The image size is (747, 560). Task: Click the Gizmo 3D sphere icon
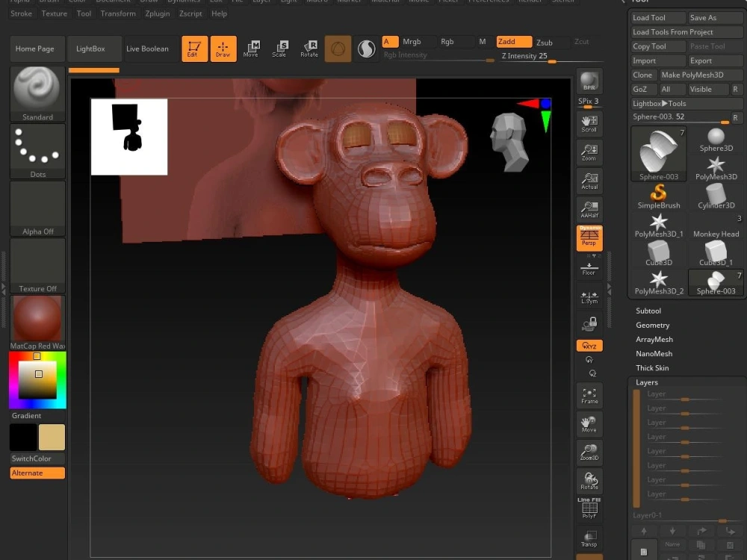pyautogui.click(x=338, y=49)
